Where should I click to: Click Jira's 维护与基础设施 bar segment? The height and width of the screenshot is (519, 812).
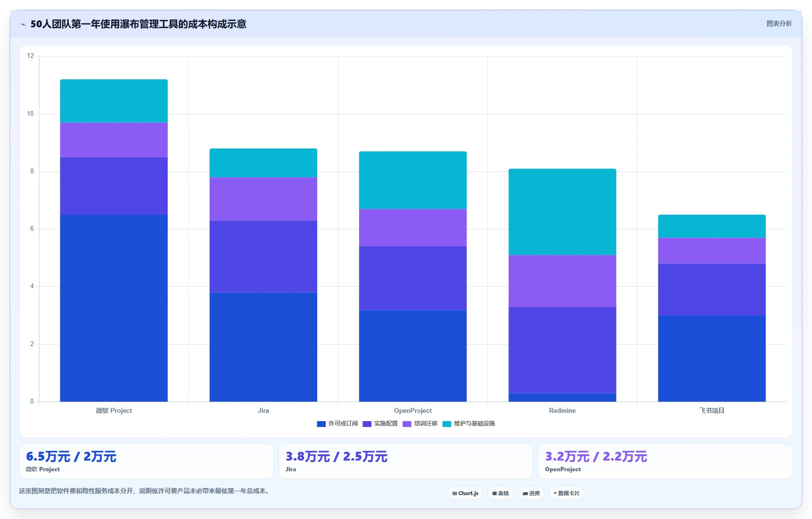pos(263,163)
